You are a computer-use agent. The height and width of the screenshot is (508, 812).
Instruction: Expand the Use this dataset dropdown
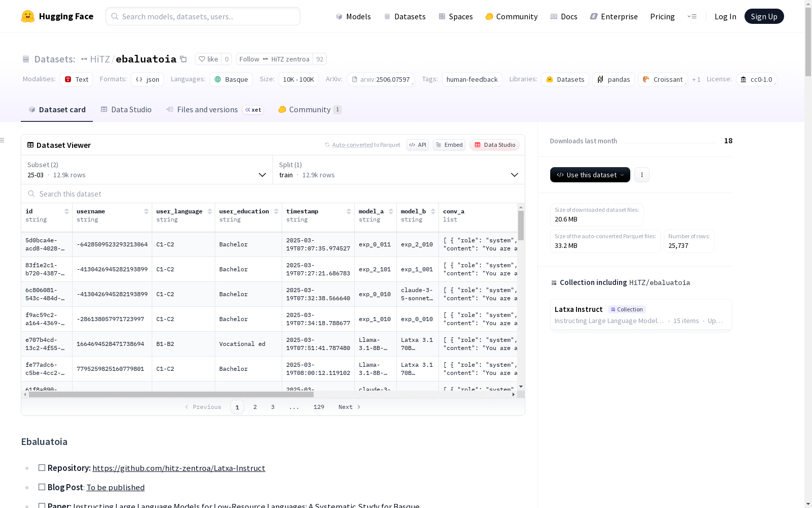(590, 175)
